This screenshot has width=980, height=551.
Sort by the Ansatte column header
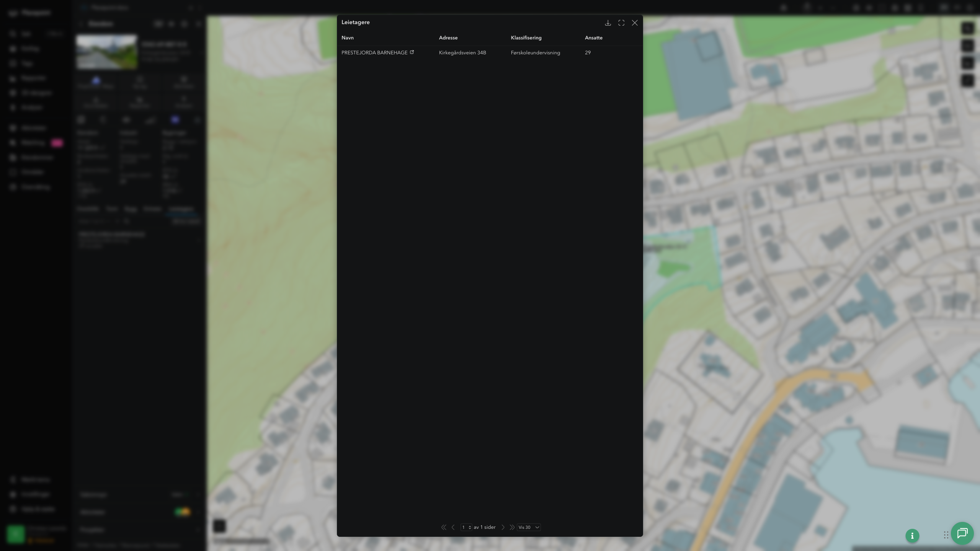[594, 37]
